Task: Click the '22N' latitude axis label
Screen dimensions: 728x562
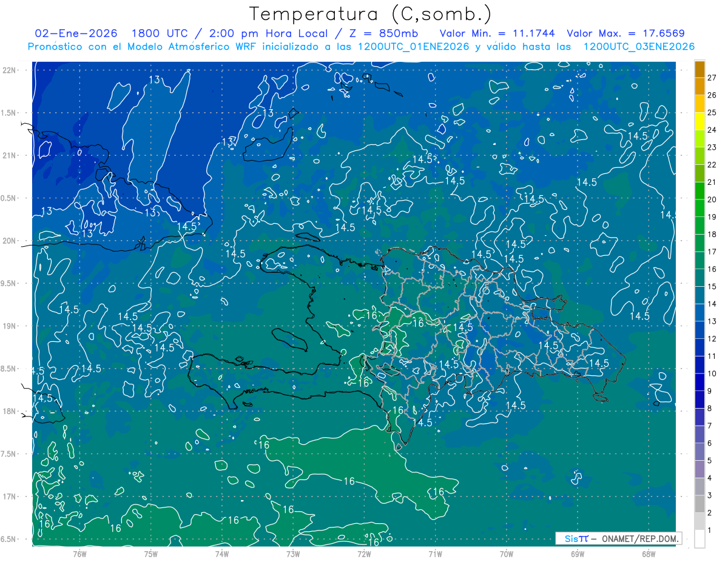Action: (x=9, y=70)
